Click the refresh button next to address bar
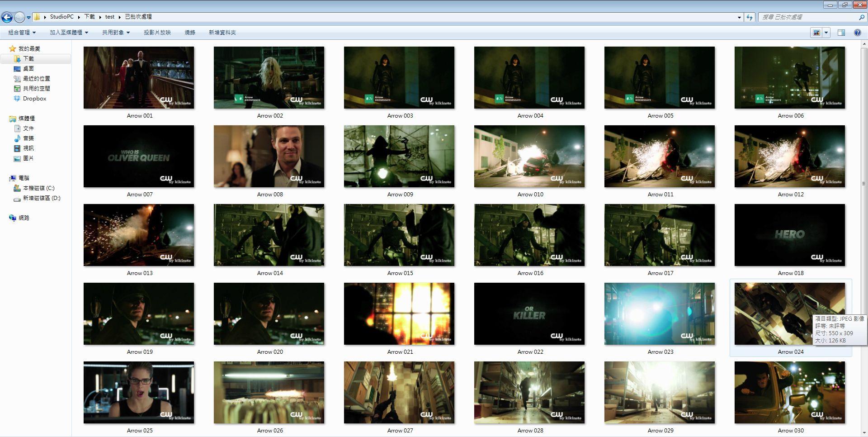 click(750, 17)
